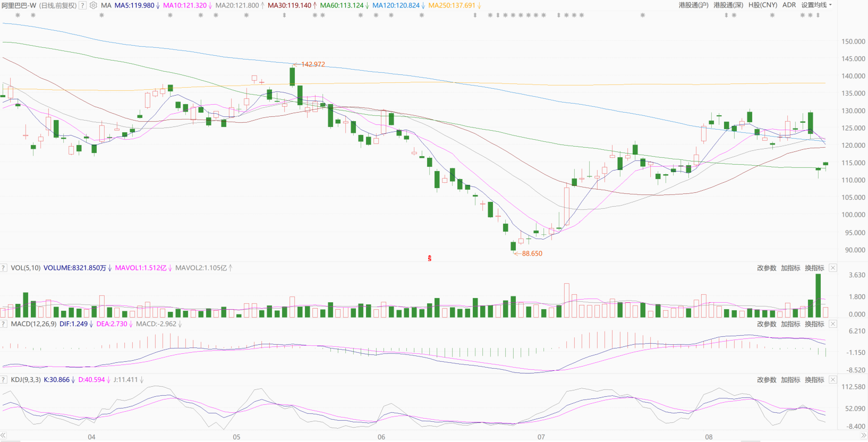Viewport: 868px width, 442px height.
Task: Click the MACD(12,26,9) indicator name
Action: coord(33,324)
